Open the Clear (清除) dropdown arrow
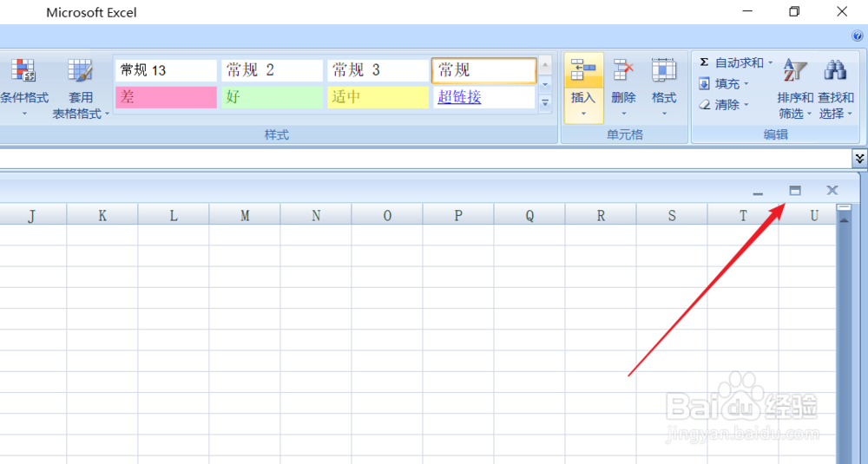 tap(746, 105)
